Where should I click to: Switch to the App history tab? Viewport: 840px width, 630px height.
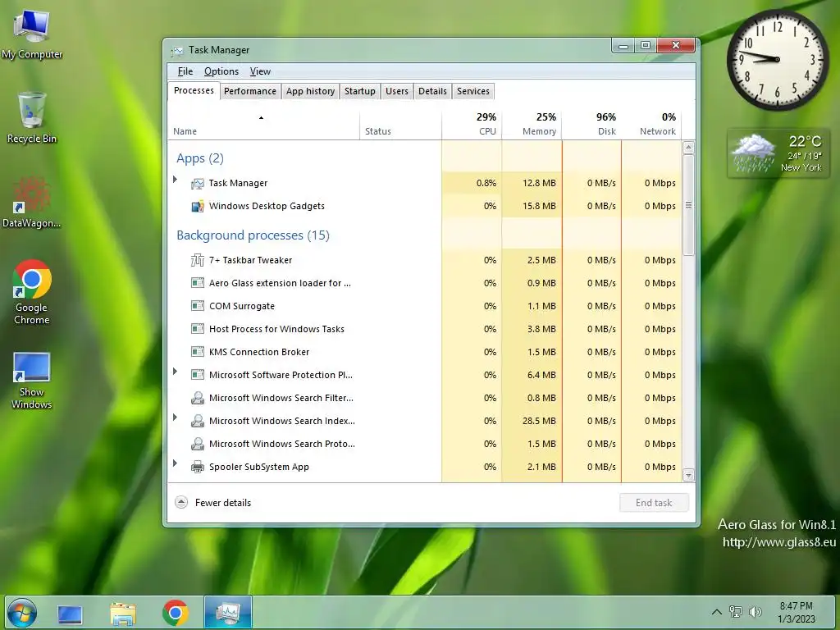310,91
